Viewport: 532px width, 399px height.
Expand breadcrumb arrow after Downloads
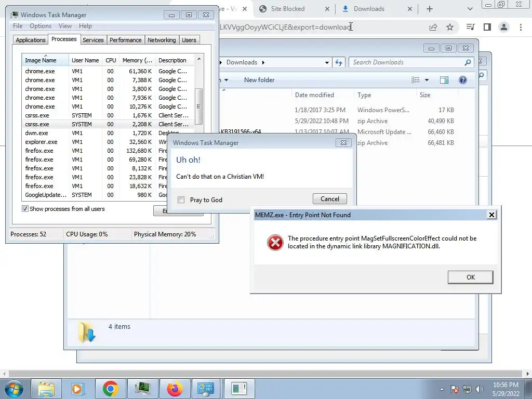coord(263,62)
